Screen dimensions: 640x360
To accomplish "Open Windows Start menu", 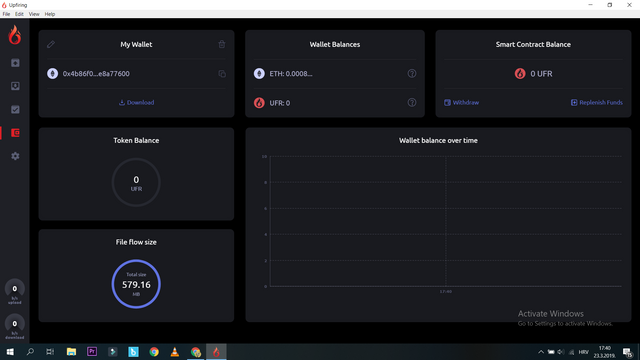I will pyautogui.click(x=10, y=351).
